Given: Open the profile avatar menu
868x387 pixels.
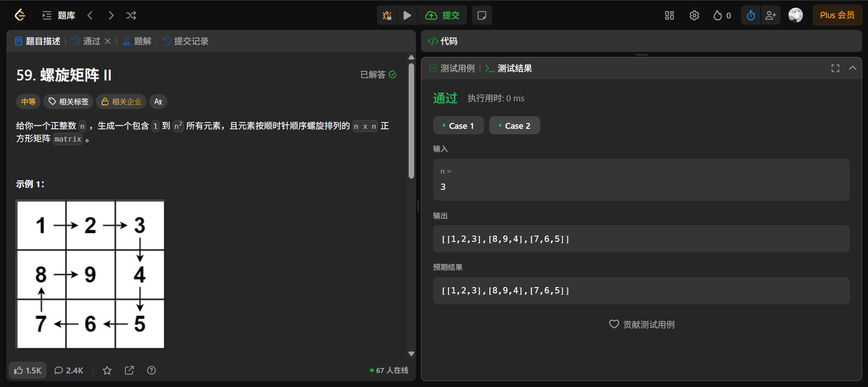Looking at the screenshot, I should tap(796, 15).
